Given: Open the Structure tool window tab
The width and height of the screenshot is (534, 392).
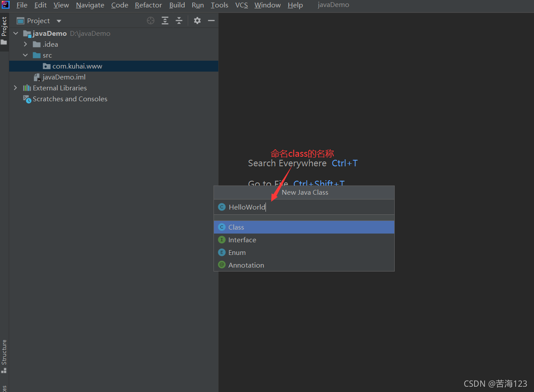Looking at the screenshot, I should pyautogui.click(x=4, y=356).
